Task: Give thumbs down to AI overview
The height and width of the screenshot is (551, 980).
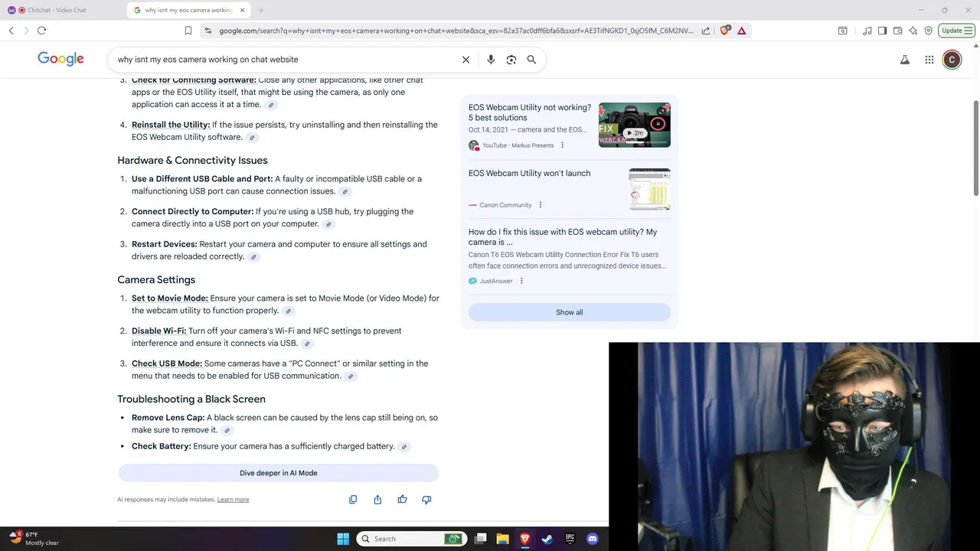Action: point(426,500)
